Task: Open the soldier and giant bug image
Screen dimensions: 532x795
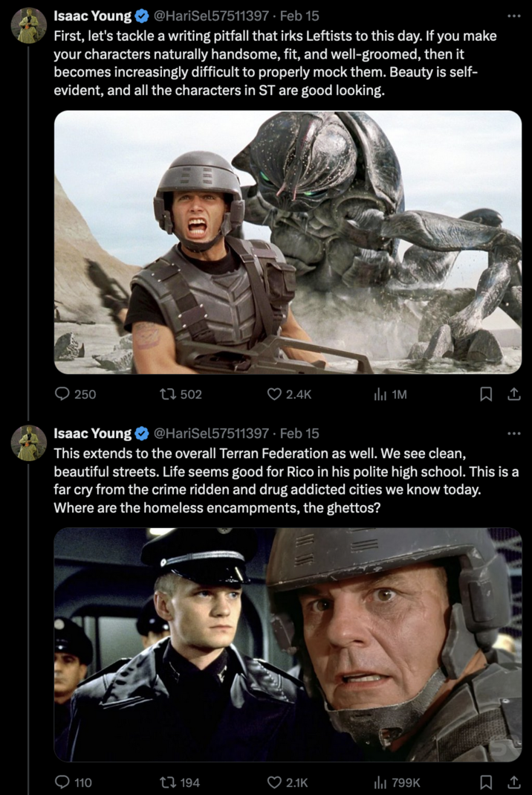Action: pyautogui.click(x=288, y=242)
